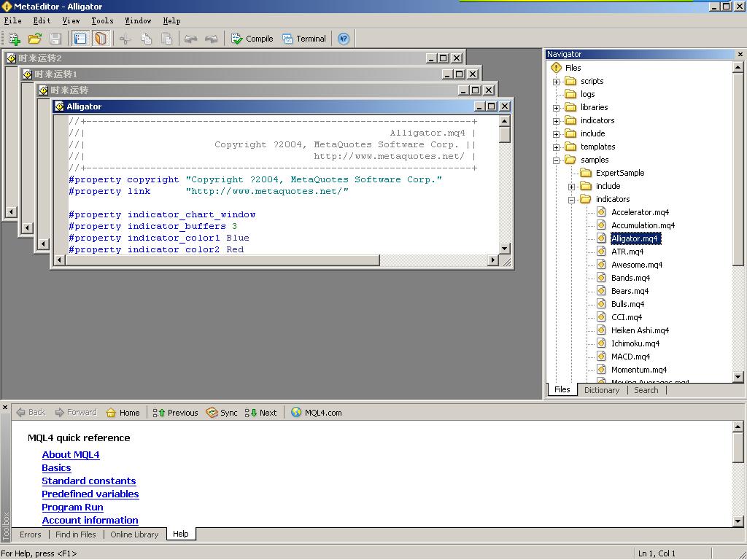Click Next in help navigation bar
The image size is (747, 560).
[260, 413]
